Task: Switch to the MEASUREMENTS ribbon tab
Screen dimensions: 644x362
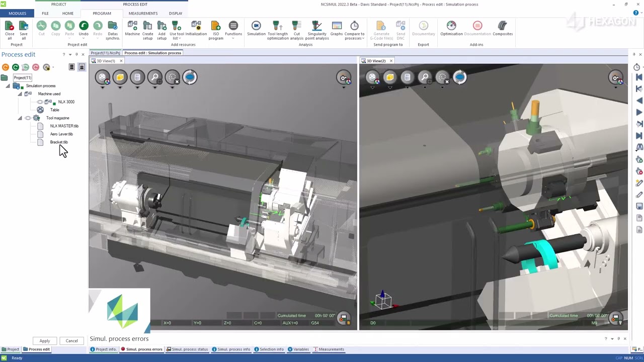Action: coord(143,13)
